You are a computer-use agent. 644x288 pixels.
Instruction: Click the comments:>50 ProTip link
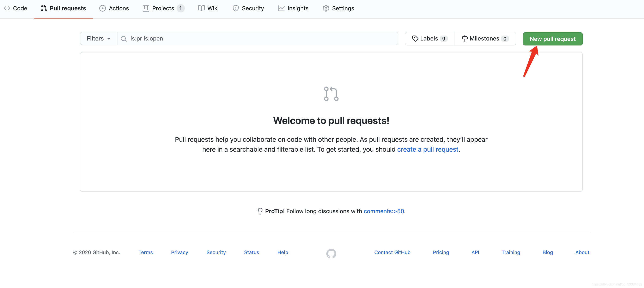point(383,211)
